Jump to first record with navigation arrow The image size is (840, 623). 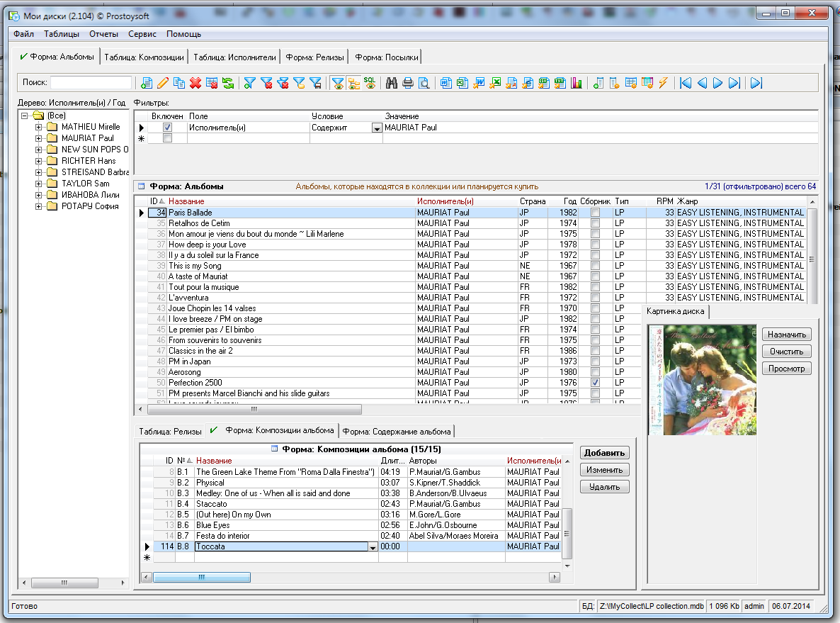click(685, 83)
